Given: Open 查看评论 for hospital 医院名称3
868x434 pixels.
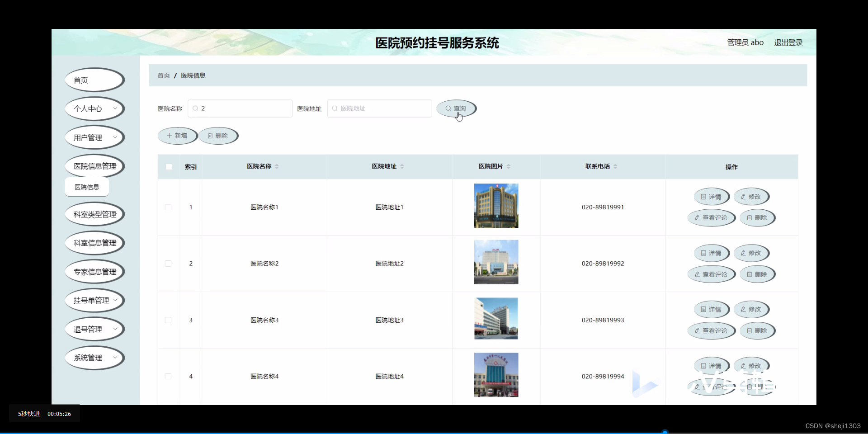Looking at the screenshot, I should tap(711, 331).
